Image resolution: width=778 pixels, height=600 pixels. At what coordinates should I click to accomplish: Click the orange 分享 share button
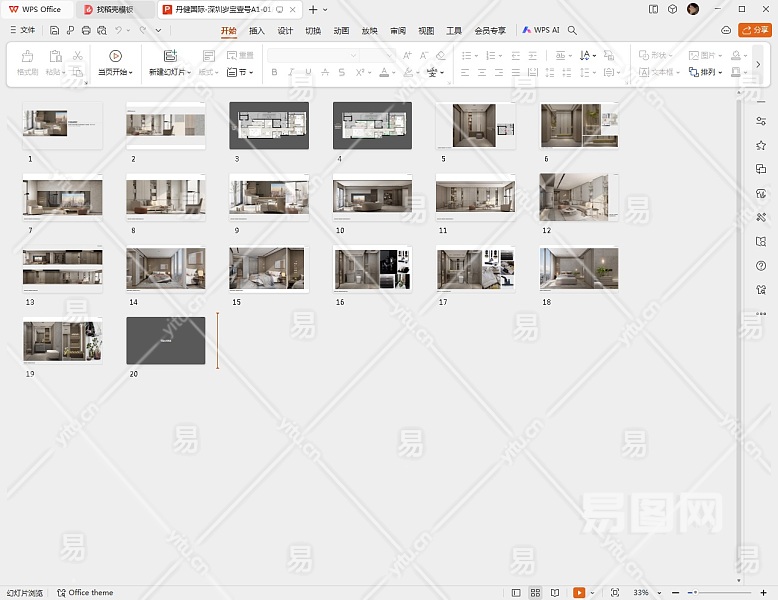coord(754,31)
